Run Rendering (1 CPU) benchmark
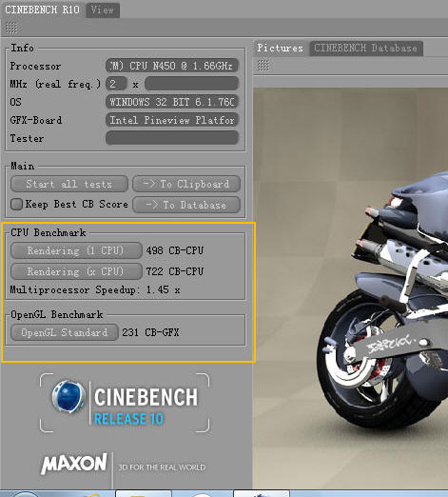The height and width of the screenshot is (497, 448). pos(76,250)
